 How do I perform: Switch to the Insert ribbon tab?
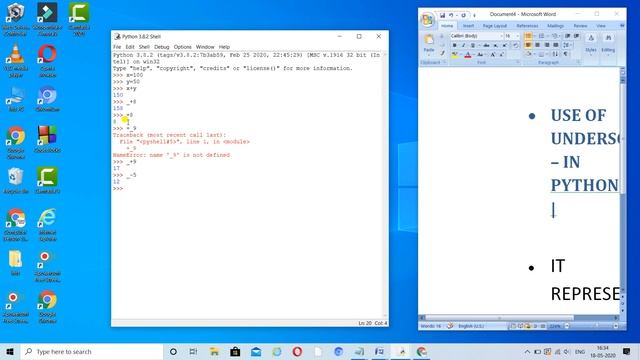pos(468,26)
